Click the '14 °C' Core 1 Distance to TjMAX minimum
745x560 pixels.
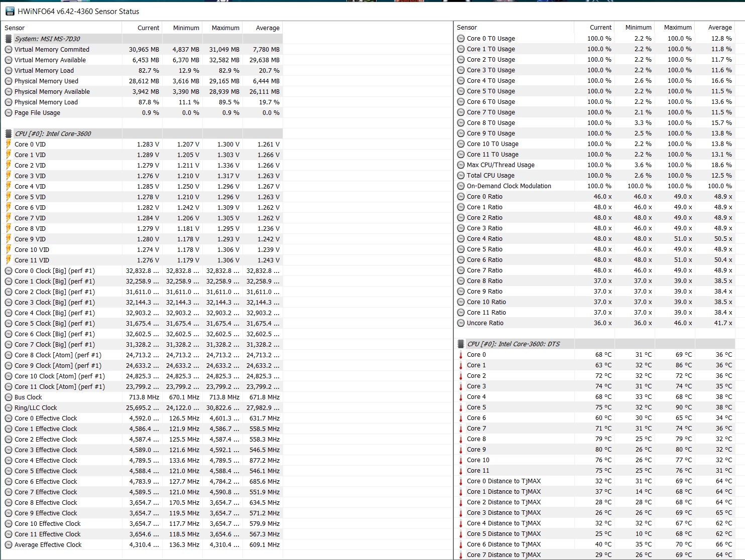click(644, 491)
